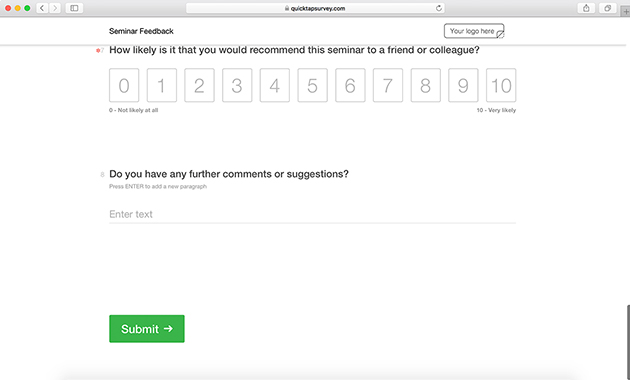Select rating 0 for recommendation
The image size is (630, 380).
click(124, 85)
